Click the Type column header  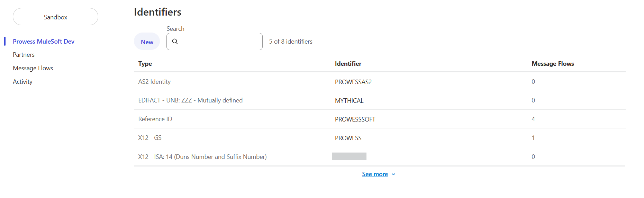tap(145, 64)
